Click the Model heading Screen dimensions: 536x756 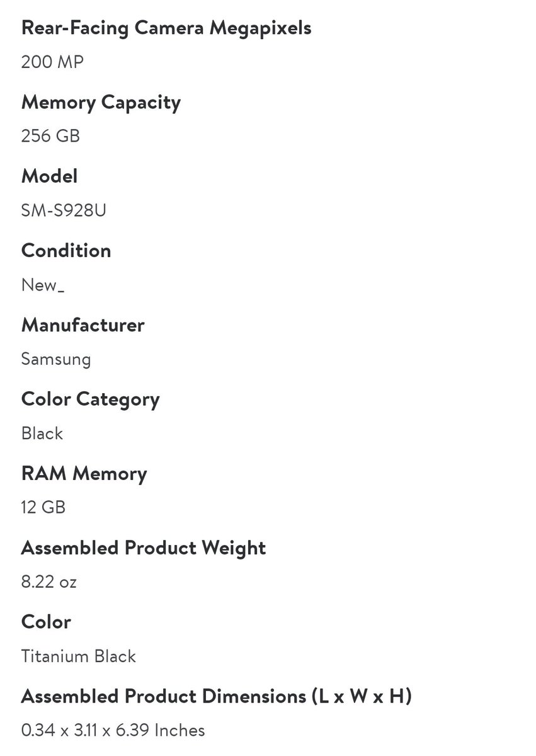[49, 176]
